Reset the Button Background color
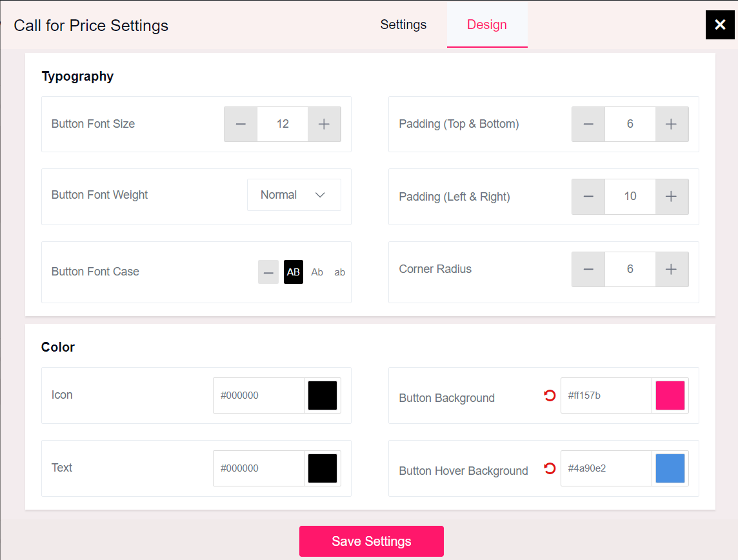Image resolution: width=738 pixels, height=560 pixels. coord(548,395)
